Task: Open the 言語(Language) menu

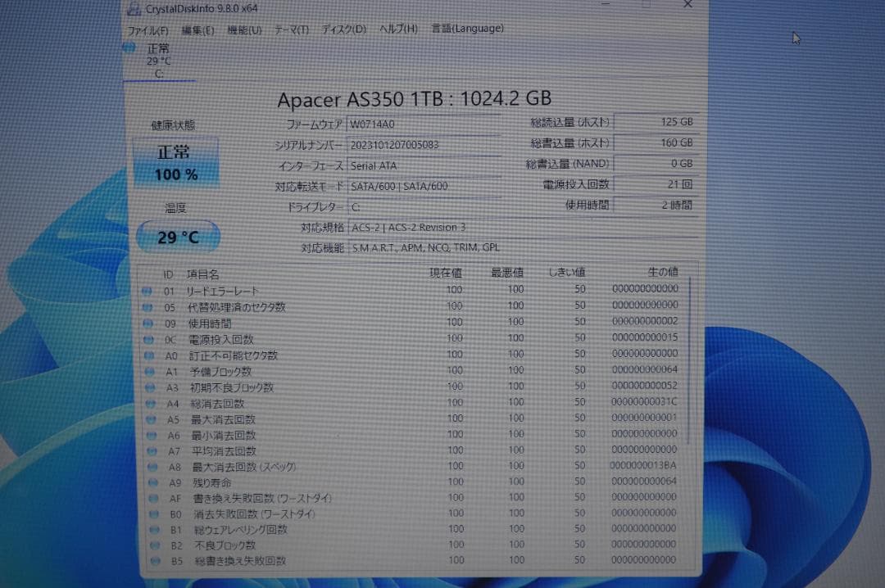Action: coord(467,28)
